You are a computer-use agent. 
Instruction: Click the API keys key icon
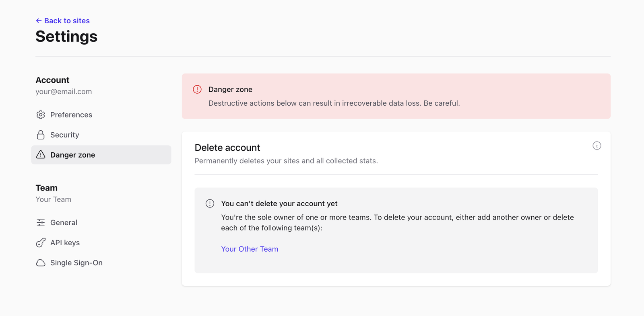[x=41, y=242]
